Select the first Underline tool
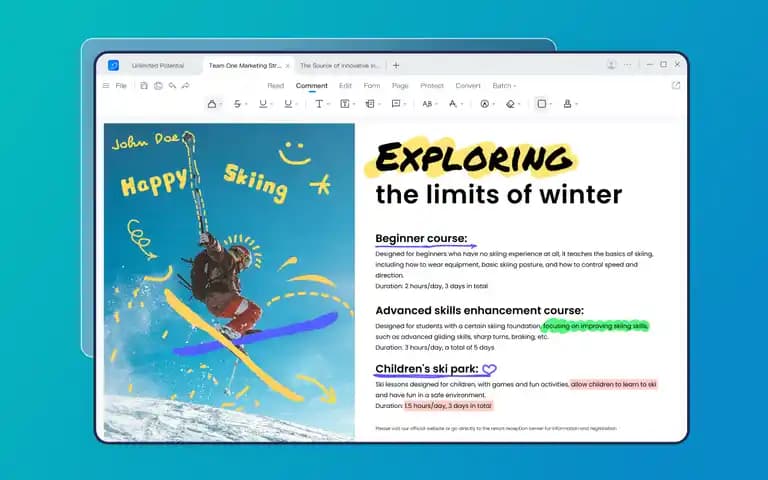This screenshot has width=768, height=480. pos(263,104)
